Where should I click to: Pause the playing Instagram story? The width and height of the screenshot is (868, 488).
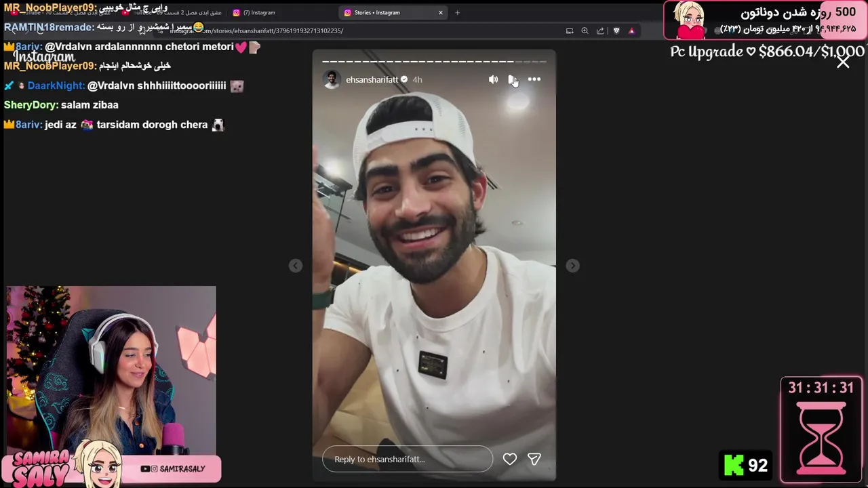(512, 79)
